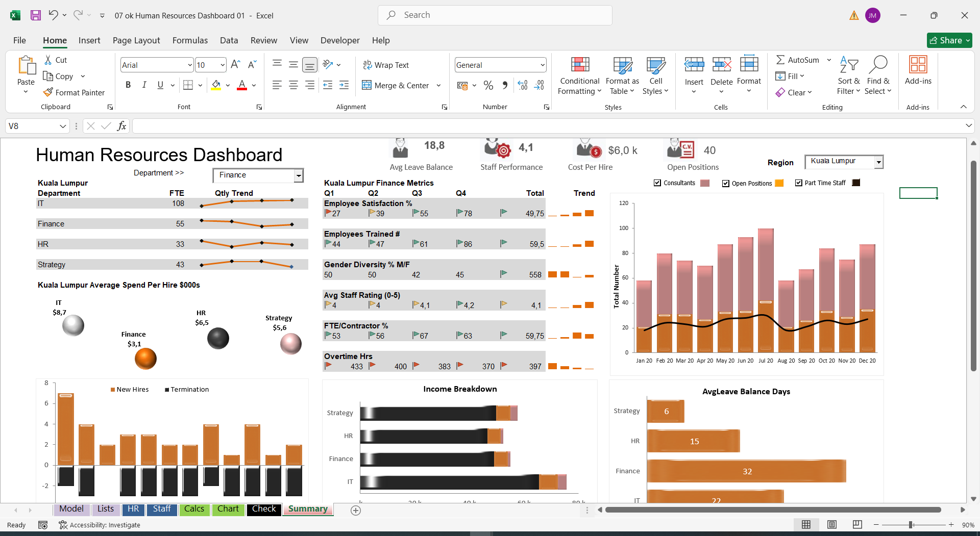Viewport: 980px width, 536px height.
Task: Select the Sort & Filter icon
Action: point(849,65)
